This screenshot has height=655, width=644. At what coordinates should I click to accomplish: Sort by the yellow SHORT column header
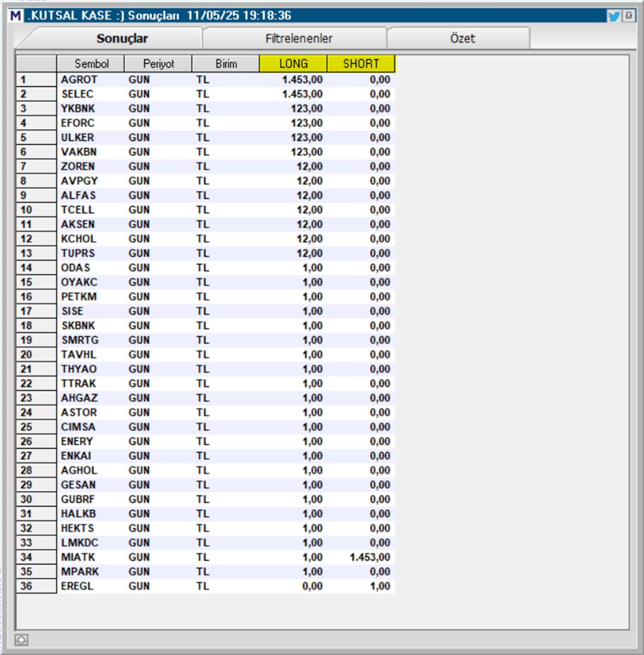[361, 64]
